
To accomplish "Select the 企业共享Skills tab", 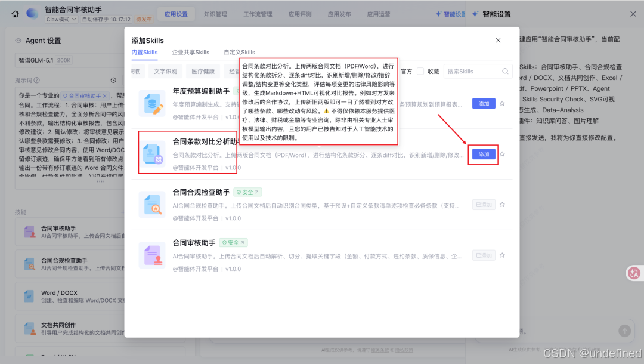I will point(191,52).
